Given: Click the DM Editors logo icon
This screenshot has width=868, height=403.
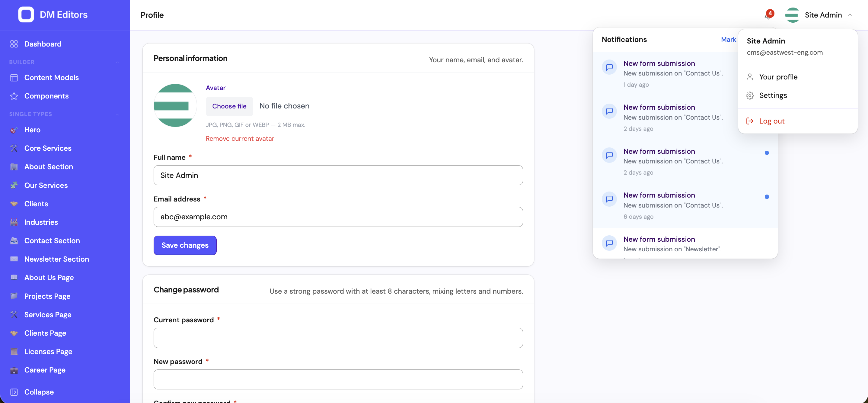Looking at the screenshot, I should click(26, 15).
